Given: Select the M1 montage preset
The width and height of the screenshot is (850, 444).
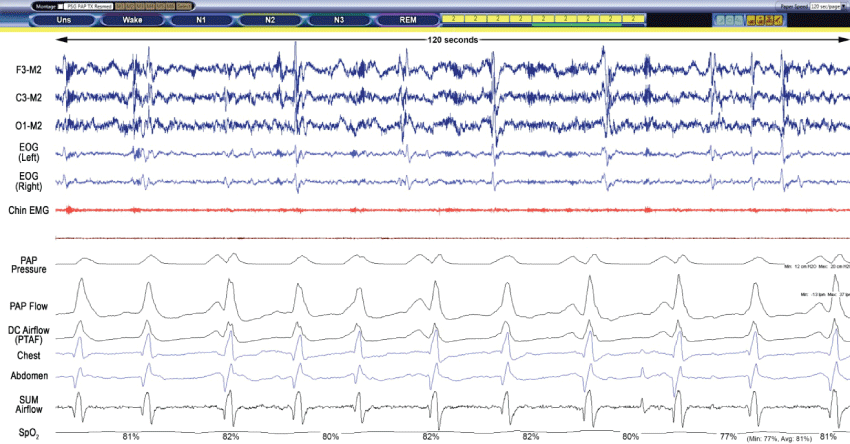Looking at the screenshot, I should point(121,6).
